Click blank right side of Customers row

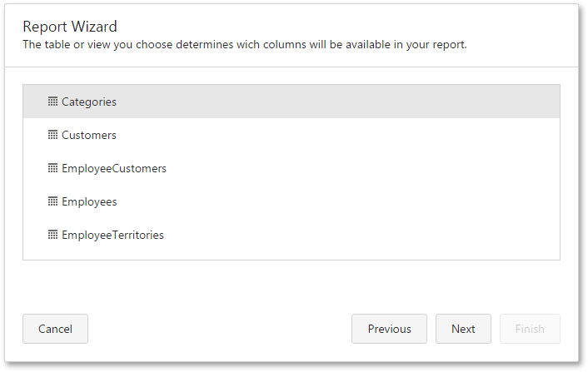click(412, 135)
